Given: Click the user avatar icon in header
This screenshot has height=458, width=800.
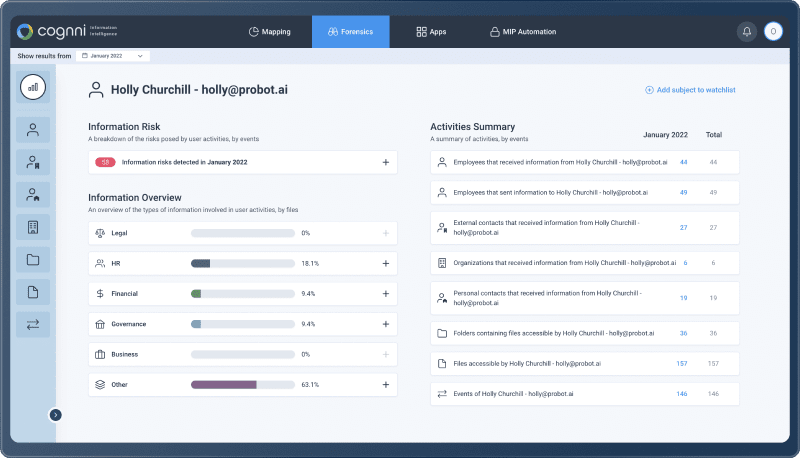Looking at the screenshot, I should pos(773,32).
